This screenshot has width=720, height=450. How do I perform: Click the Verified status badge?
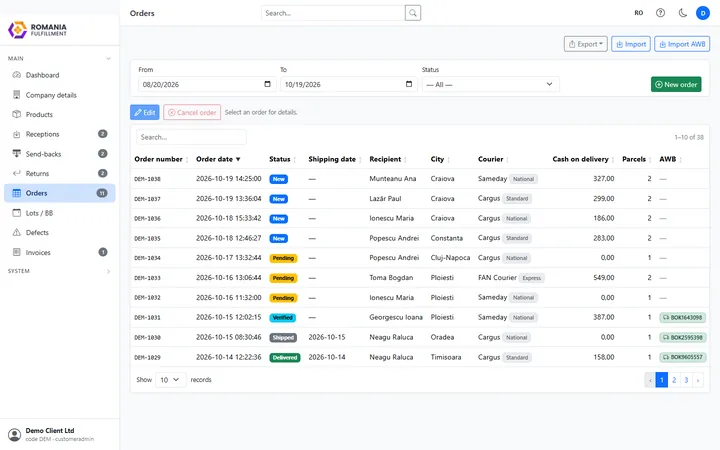(x=282, y=318)
